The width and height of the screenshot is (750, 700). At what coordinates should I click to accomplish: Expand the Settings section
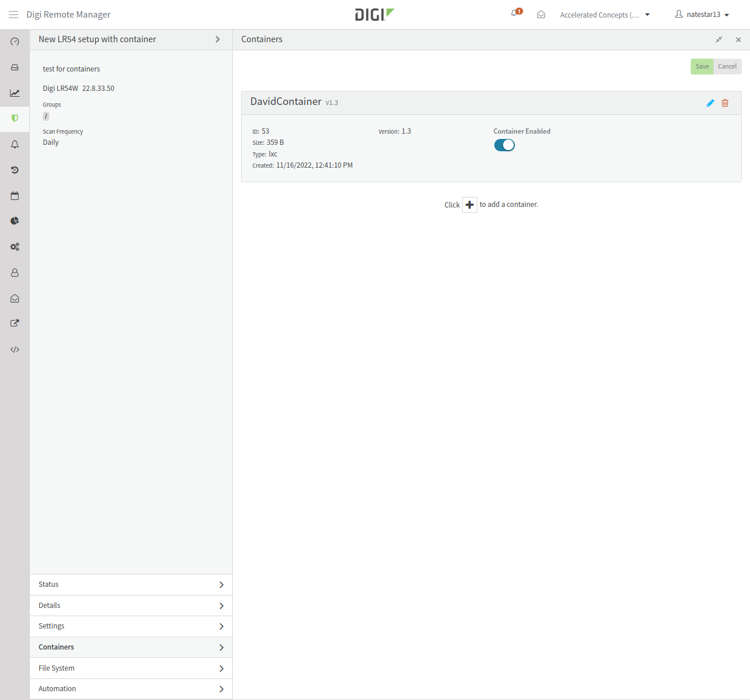131,626
